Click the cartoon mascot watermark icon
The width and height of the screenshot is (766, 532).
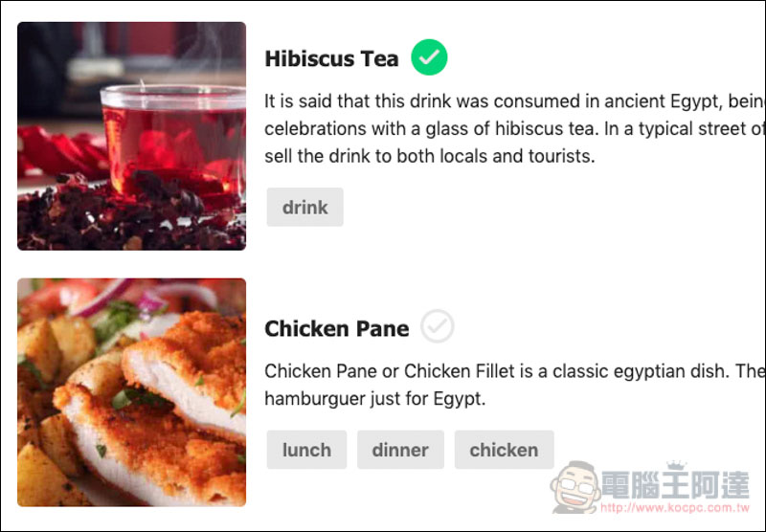pos(575,487)
